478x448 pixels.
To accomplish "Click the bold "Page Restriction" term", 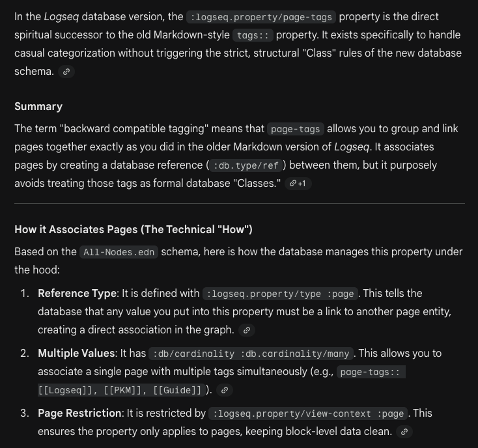I will (x=79, y=413).
